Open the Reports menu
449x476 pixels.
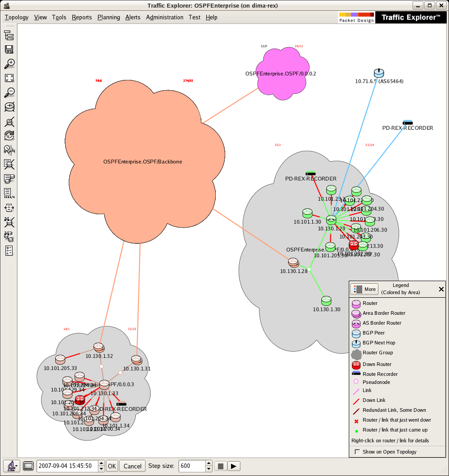pos(82,18)
